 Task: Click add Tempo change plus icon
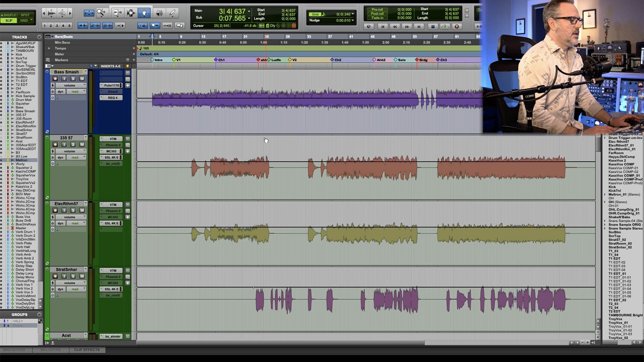(134, 48)
